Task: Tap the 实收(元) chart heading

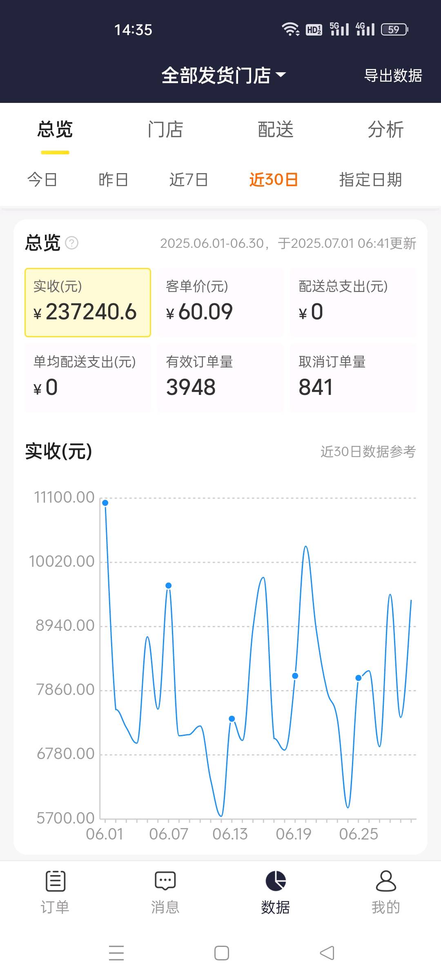Action: [x=58, y=451]
